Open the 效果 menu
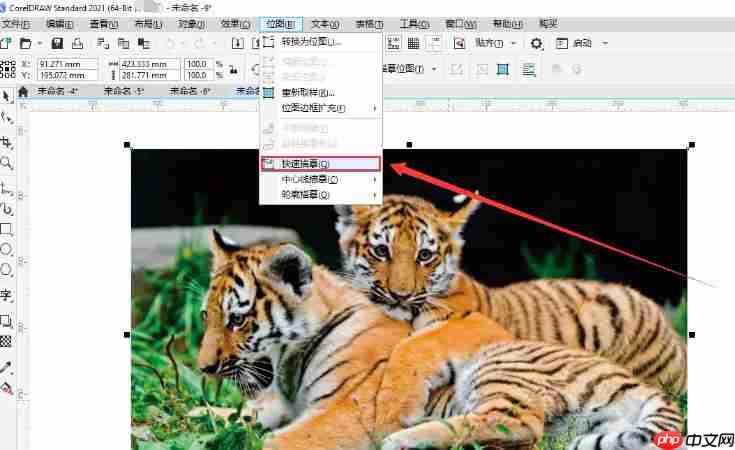Viewport: 735px width, 450px height. coord(236,24)
